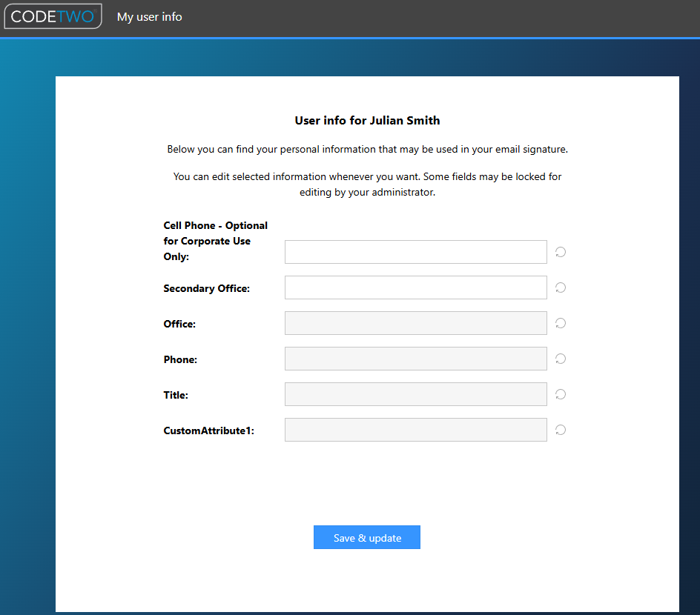Screen dimensions: 700x615
Task: Click the text "Below you can find your personal information"
Action: 272,150
